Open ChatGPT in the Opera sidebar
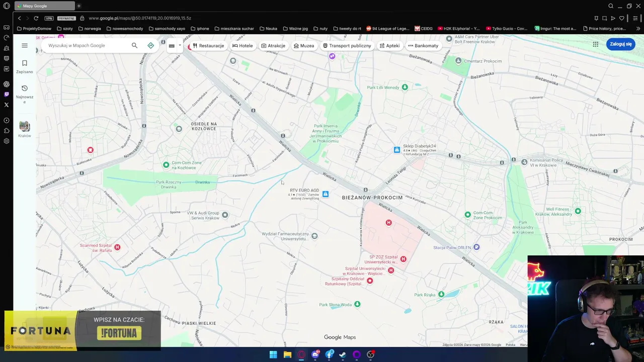 tap(7, 84)
